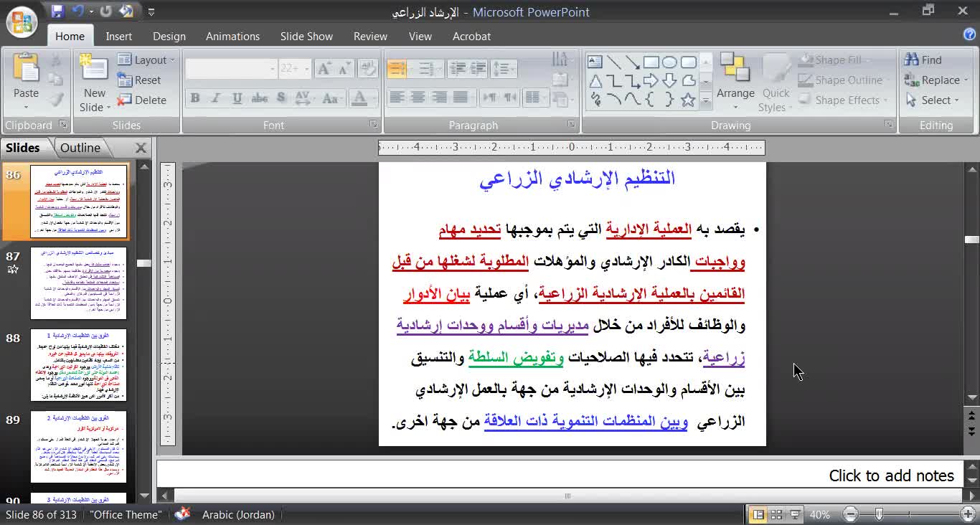980x525 pixels.
Task: Choose the Left Brace shape
Action: [x=651, y=100]
